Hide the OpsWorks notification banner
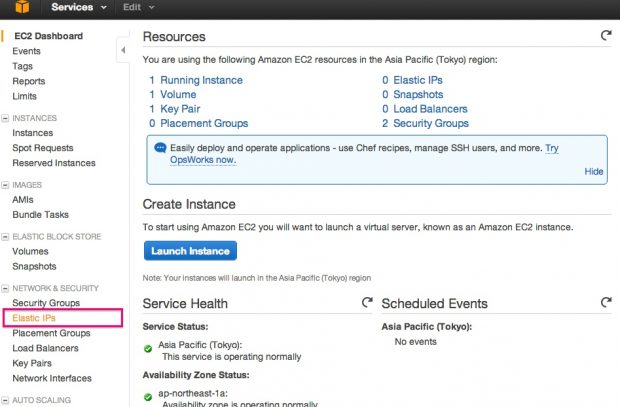 (x=594, y=172)
